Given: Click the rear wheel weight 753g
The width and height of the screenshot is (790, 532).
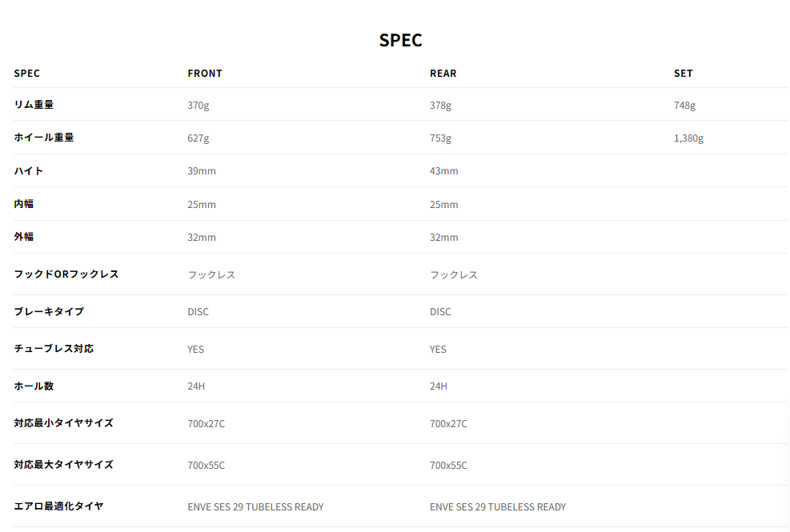Looking at the screenshot, I should (440, 138).
